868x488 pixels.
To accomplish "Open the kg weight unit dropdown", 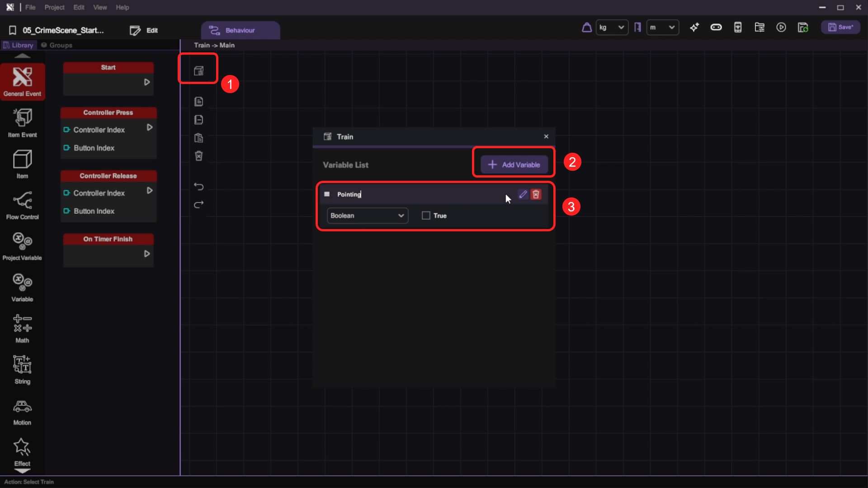I will 612,28.
